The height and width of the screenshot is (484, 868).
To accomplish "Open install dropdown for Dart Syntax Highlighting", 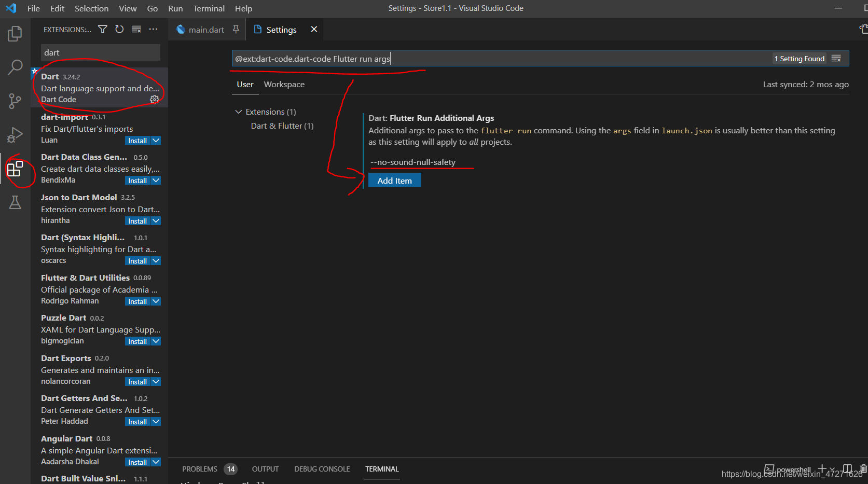I will (x=156, y=261).
